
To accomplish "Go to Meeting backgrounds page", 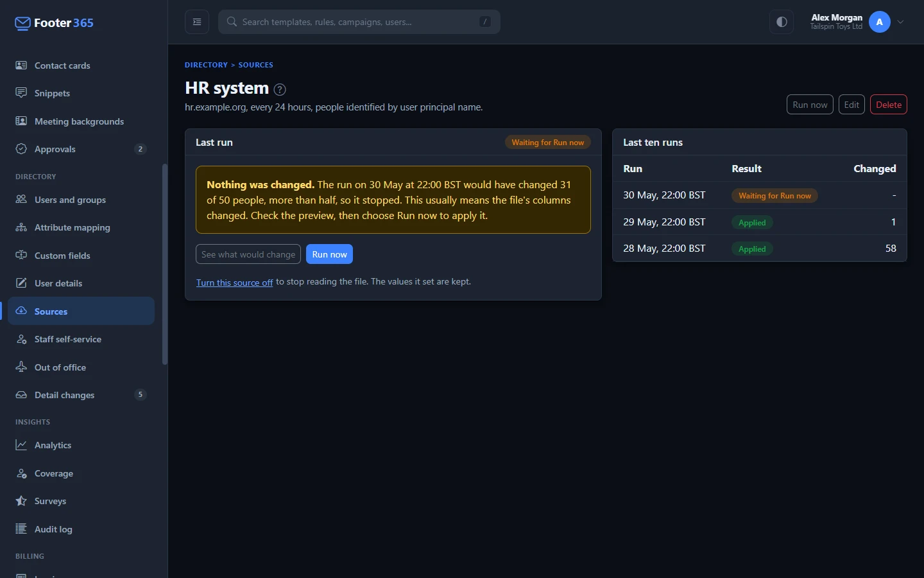I will coord(81,121).
